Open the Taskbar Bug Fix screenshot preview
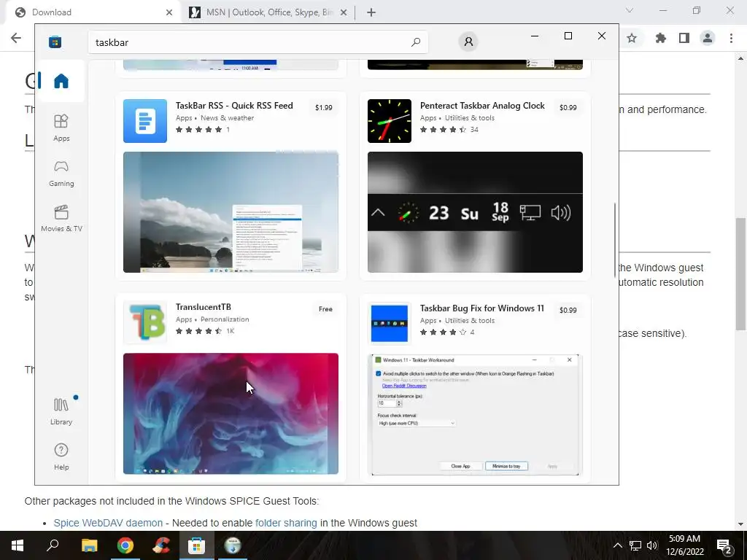 pyautogui.click(x=475, y=415)
